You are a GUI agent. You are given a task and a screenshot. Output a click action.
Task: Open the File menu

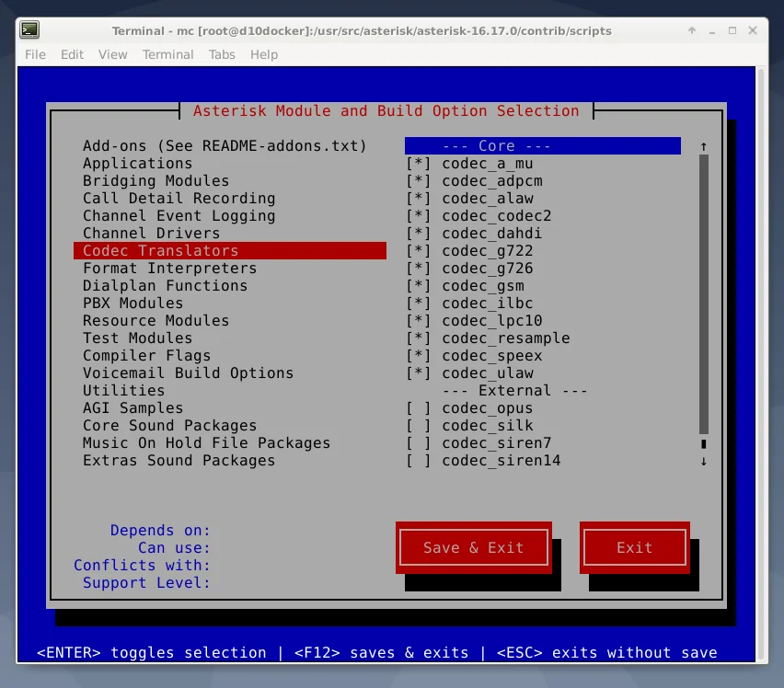tap(35, 54)
